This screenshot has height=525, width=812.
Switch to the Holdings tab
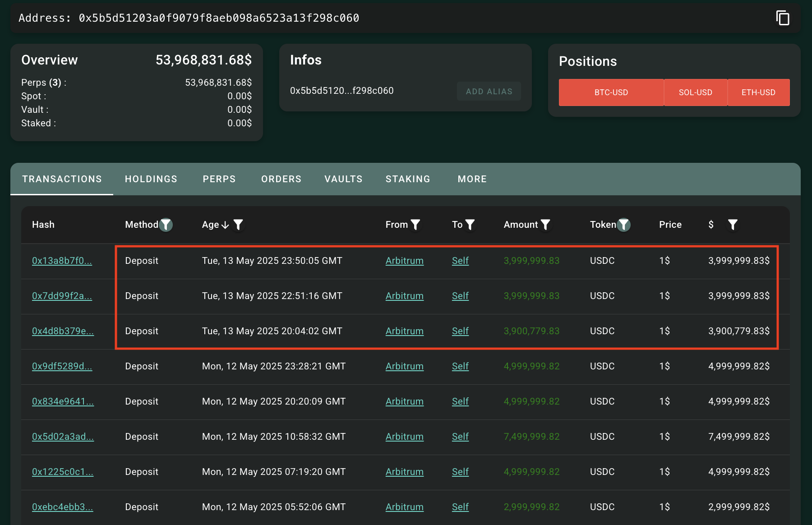pos(151,179)
